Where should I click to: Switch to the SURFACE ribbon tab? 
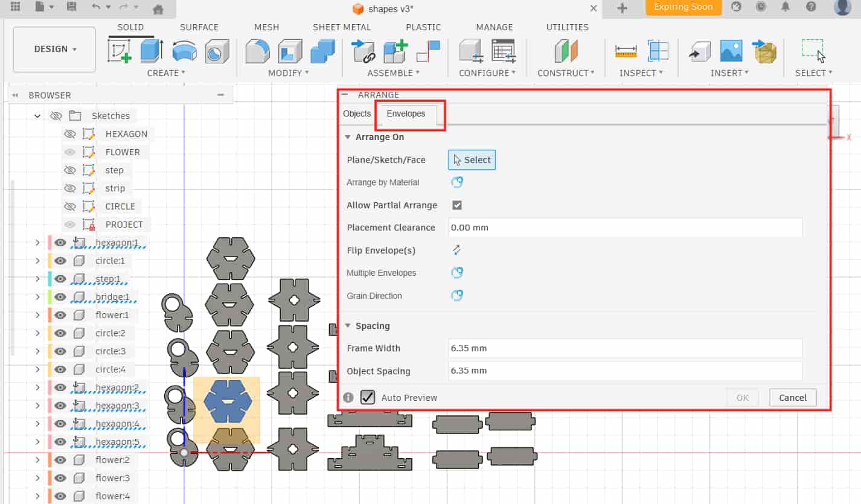199,27
